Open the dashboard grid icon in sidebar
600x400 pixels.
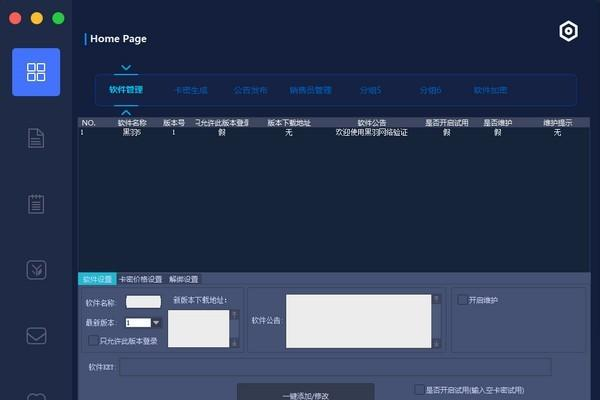pos(36,72)
